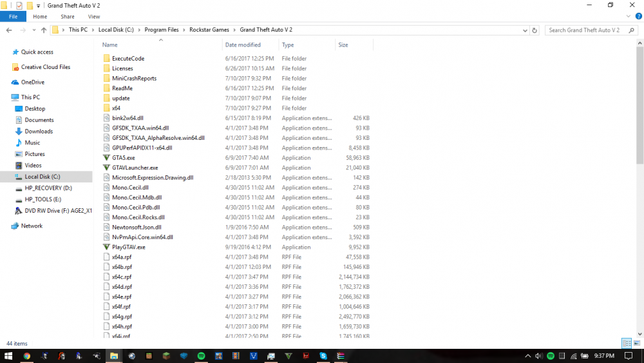Click the GTA5.exe application icon
Screen dimensions: 644x363
click(106, 158)
